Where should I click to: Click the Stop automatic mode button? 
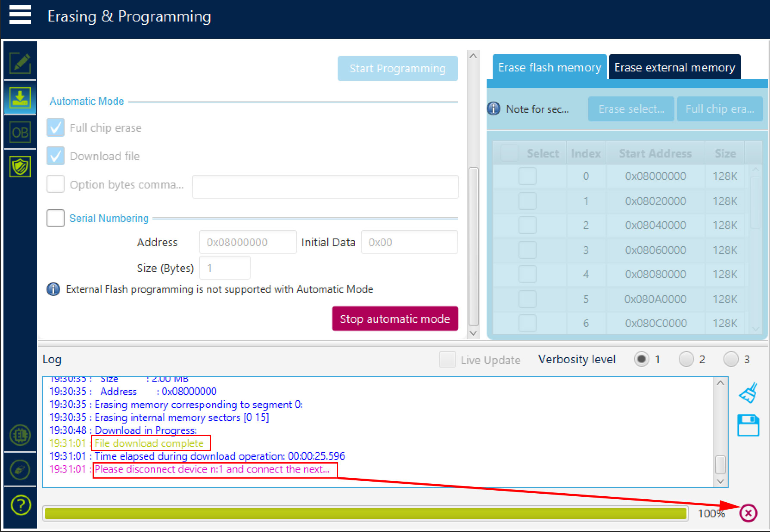click(395, 319)
